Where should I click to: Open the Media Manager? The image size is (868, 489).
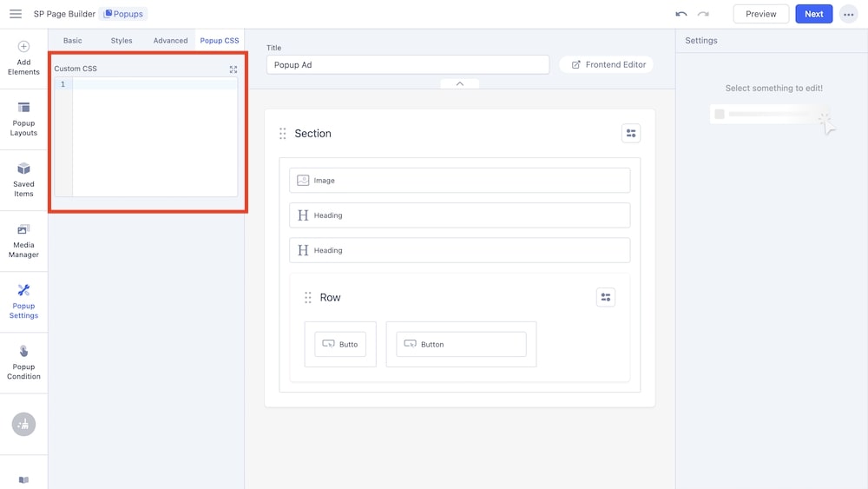coord(23,241)
